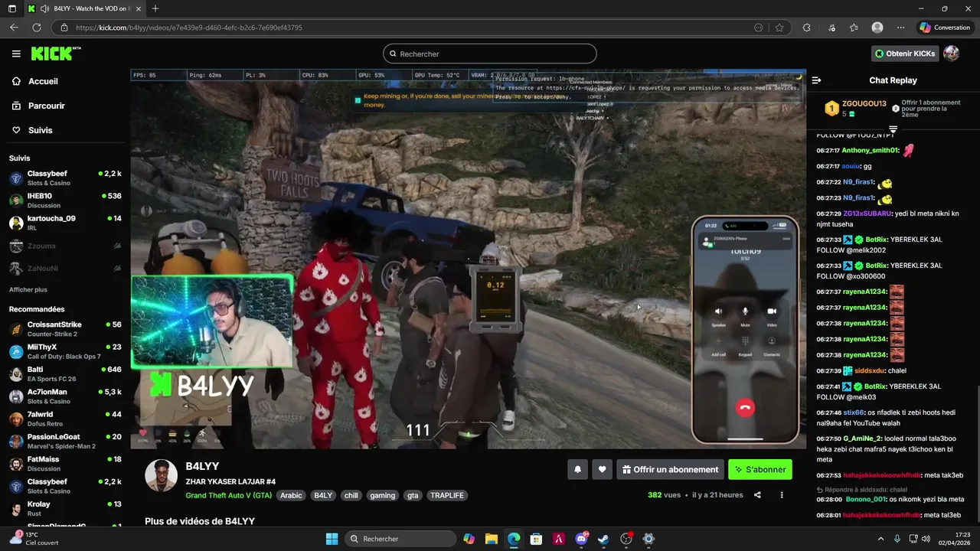
Task: Open the Accueil home section
Action: click(x=43, y=81)
